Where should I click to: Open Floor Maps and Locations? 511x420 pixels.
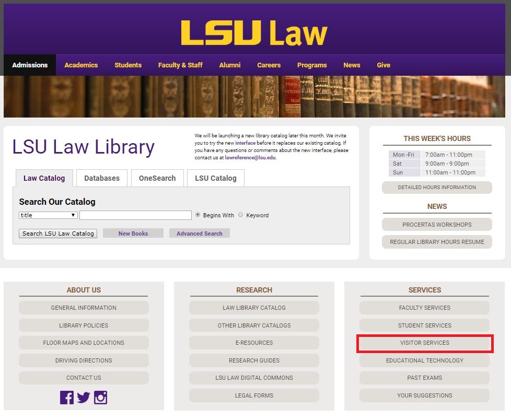84,343
